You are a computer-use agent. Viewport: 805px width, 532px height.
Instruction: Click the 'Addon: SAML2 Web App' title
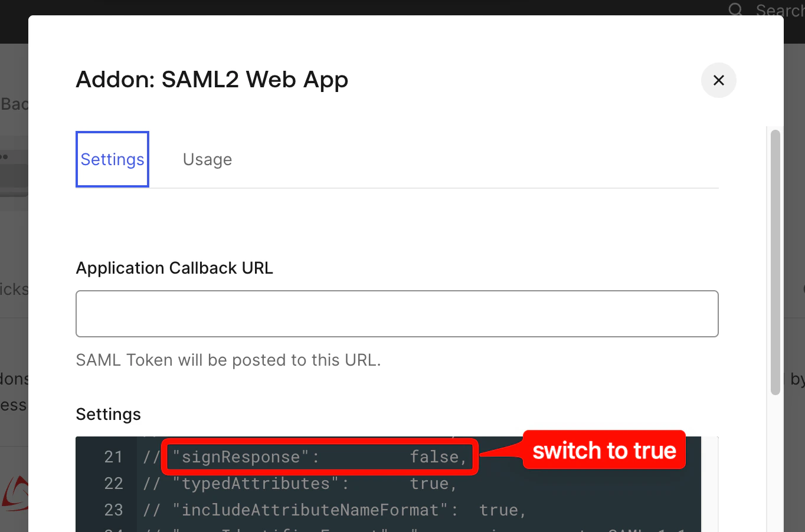tap(211, 80)
